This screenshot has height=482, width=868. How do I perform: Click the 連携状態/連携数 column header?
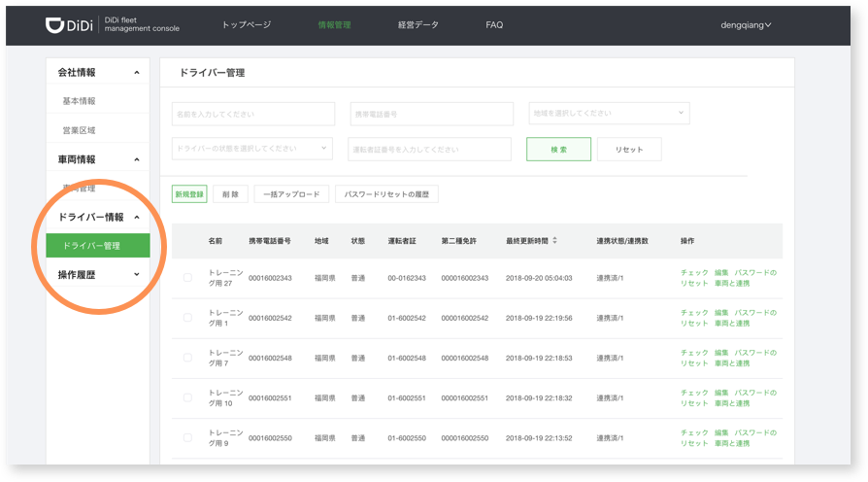click(x=622, y=241)
